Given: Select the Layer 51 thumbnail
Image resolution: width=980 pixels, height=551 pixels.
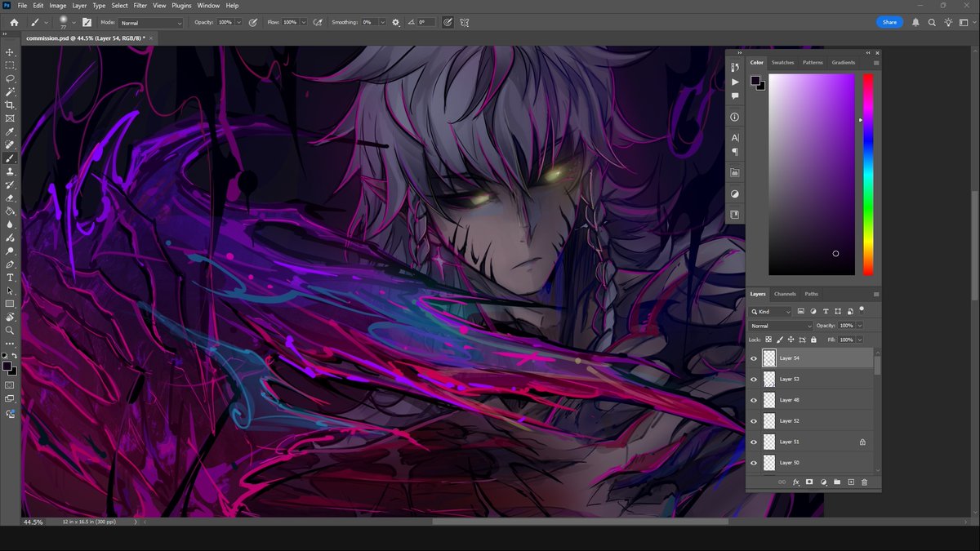Looking at the screenshot, I should 768,442.
